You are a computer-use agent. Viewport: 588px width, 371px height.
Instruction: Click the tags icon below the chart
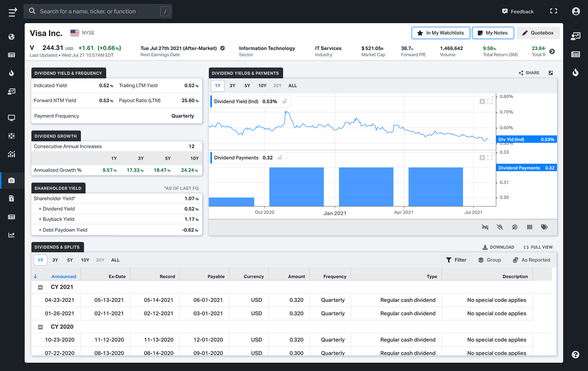coord(544,227)
